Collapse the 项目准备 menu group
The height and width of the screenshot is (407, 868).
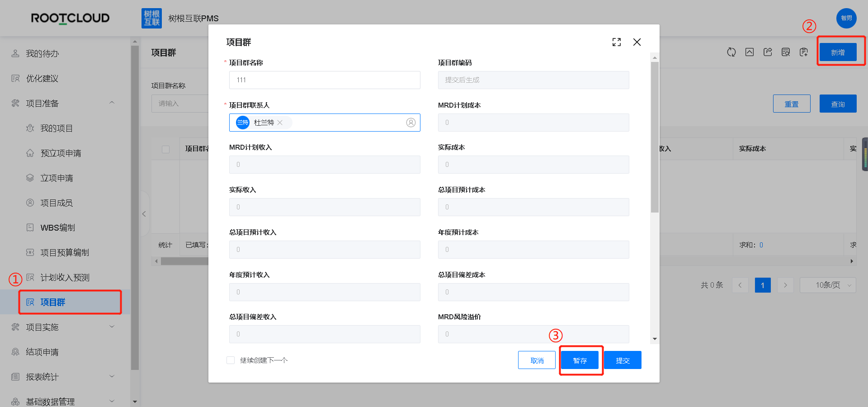point(112,103)
